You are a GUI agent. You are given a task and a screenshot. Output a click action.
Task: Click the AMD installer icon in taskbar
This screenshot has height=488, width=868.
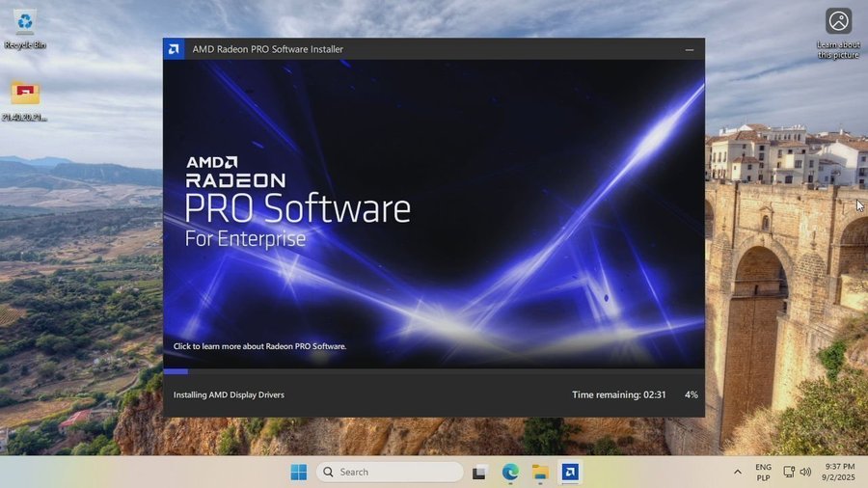570,472
